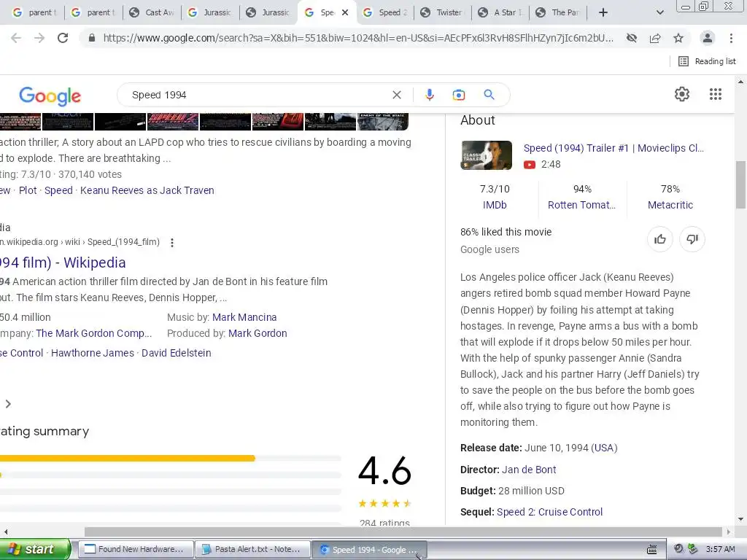Image resolution: width=747 pixels, height=560 pixels.
Task: Click the vertical scrollbar thumb
Action: 740,184
